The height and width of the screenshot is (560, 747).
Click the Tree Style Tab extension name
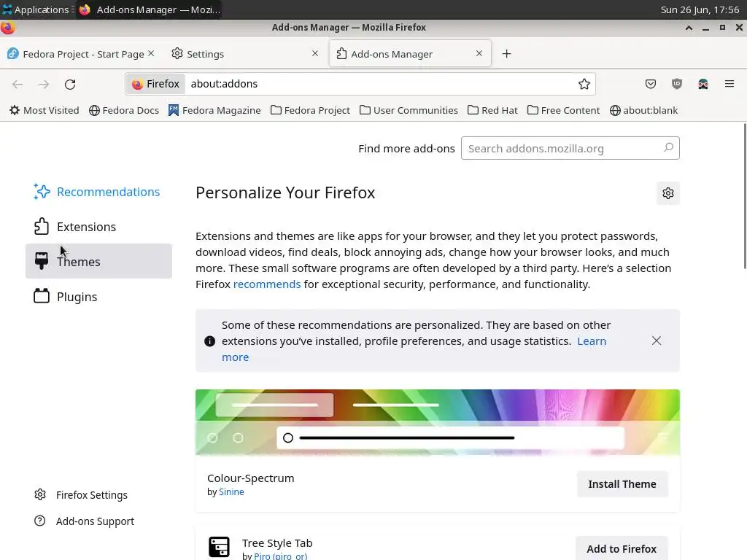[277, 542]
